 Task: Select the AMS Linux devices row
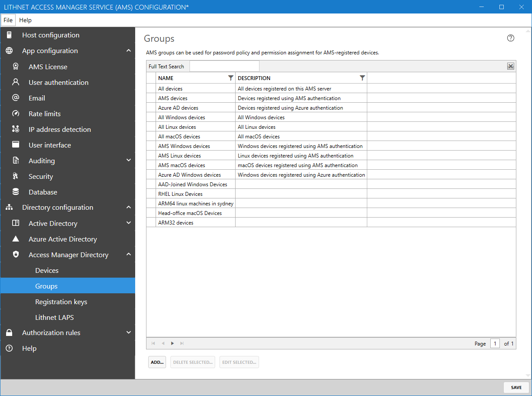331,155
